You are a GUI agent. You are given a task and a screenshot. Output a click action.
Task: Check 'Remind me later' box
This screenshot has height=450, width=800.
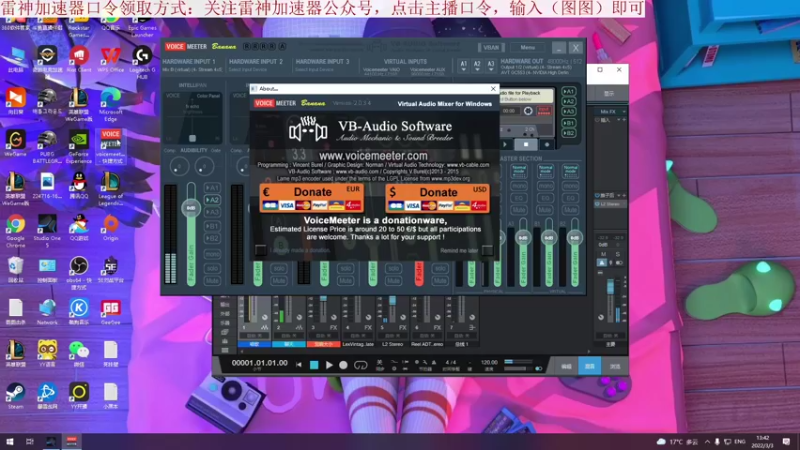click(x=487, y=250)
